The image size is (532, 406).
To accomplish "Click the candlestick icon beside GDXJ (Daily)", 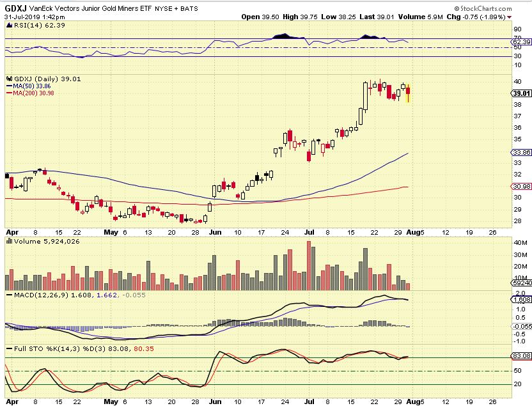I will tap(10, 79).
